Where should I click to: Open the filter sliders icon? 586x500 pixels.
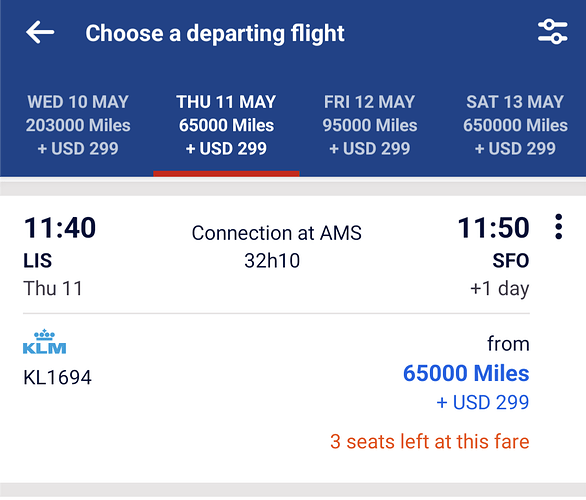click(552, 32)
